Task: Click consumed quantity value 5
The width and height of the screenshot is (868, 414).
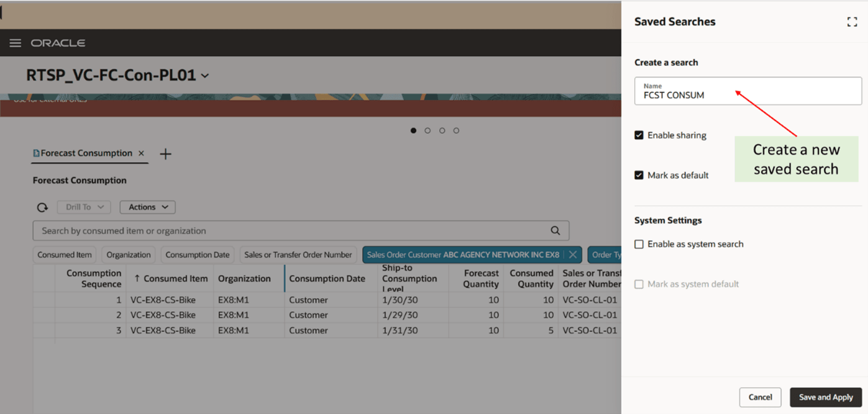Action: pos(550,330)
